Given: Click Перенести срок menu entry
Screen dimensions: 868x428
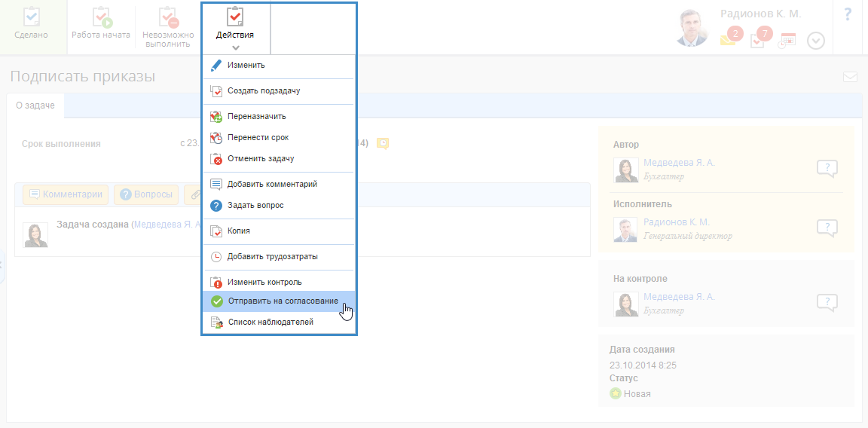Looking at the screenshot, I should click(x=258, y=138).
